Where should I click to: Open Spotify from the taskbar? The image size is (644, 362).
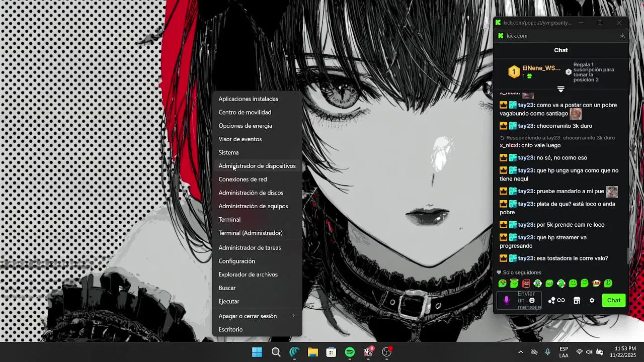click(x=350, y=352)
